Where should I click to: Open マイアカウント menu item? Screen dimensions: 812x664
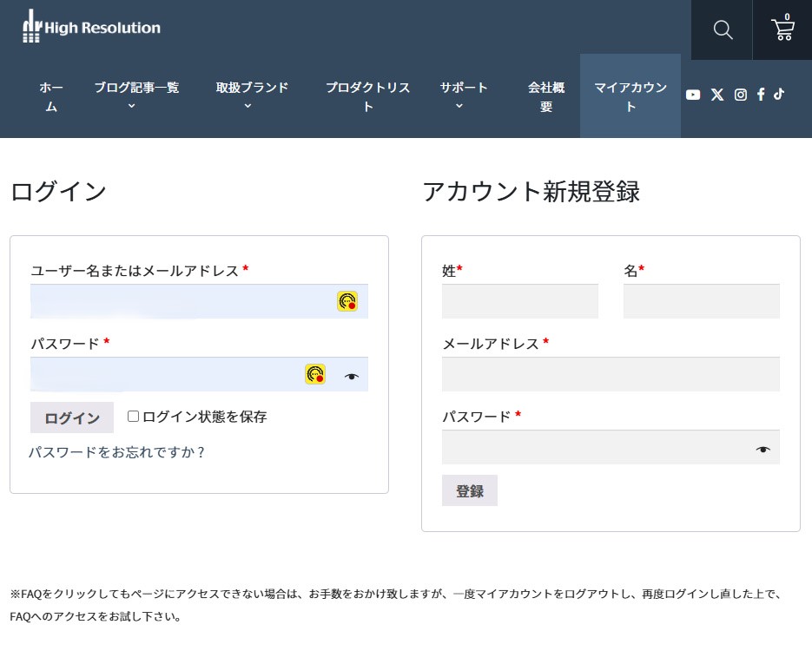click(630, 96)
